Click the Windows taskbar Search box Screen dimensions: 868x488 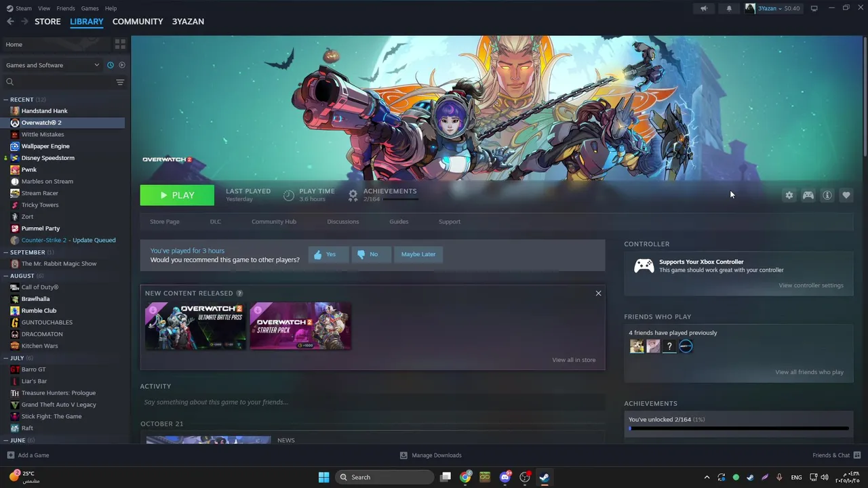click(384, 477)
